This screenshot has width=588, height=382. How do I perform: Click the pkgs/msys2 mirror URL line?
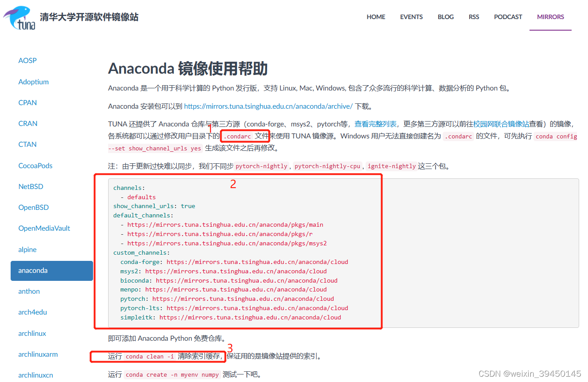tap(224, 243)
